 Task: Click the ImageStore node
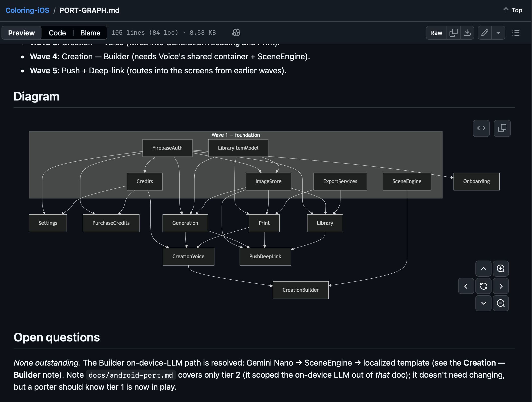pyautogui.click(x=269, y=181)
